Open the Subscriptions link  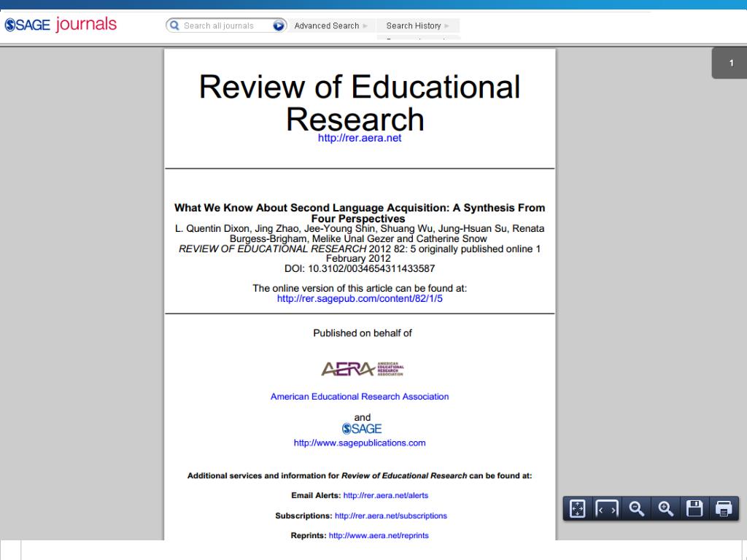tap(391, 516)
